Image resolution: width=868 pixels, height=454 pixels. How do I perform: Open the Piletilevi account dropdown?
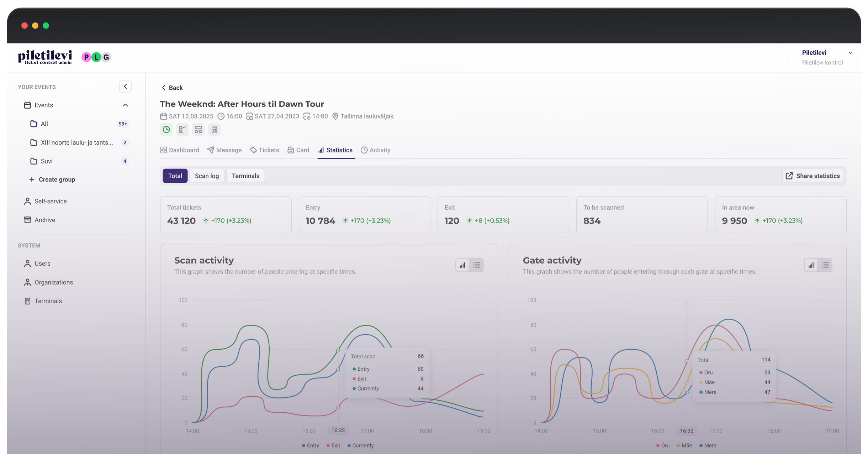851,53
